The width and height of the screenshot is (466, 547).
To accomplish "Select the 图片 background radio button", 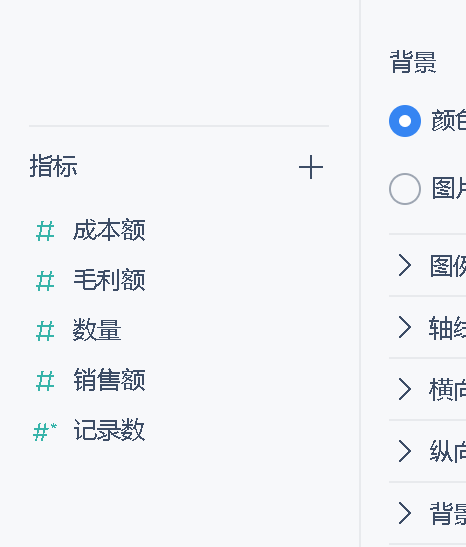I will (405, 188).
